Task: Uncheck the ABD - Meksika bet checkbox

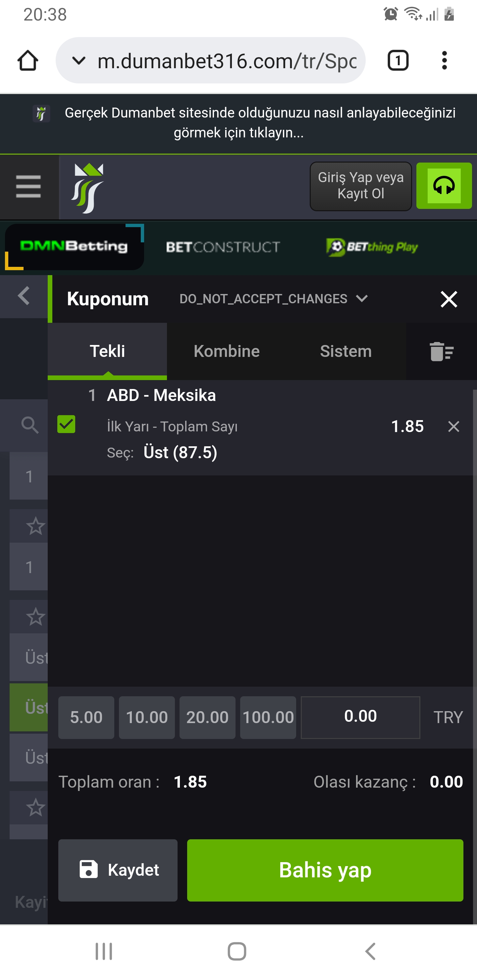Action: point(66,424)
